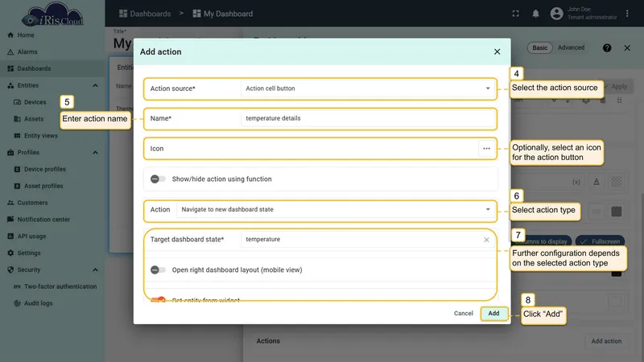Collapse the Security section
This screenshot has width=644, height=362.
[x=95, y=269]
